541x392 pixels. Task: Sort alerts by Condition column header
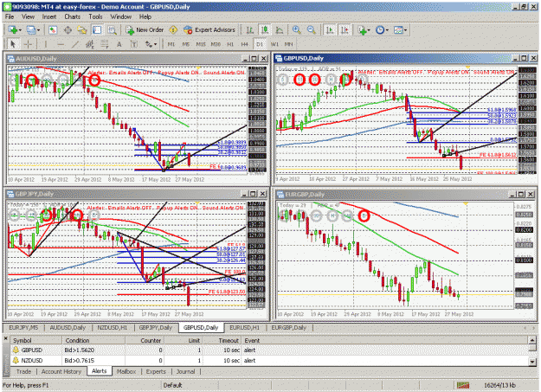coord(93,340)
